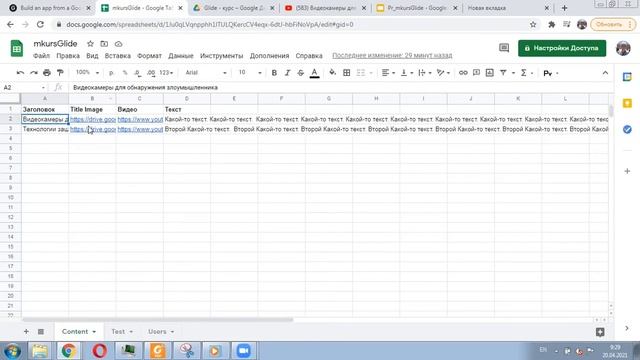This screenshot has height=360, width=640.
Task: Open fill color picker
Action: point(333,73)
